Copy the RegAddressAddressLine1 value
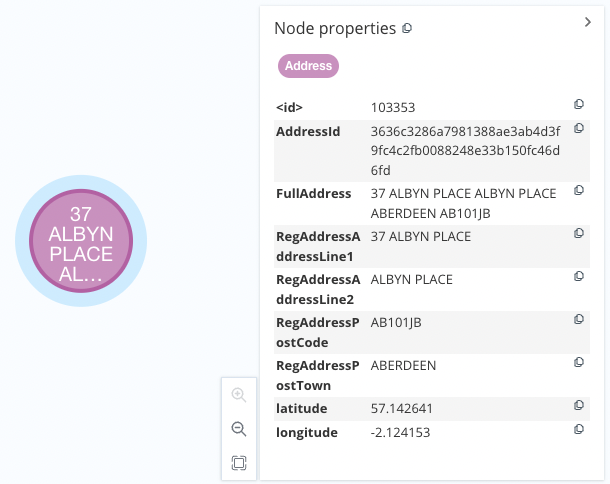This screenshot has width=610, height=484. tap(578, 234)
